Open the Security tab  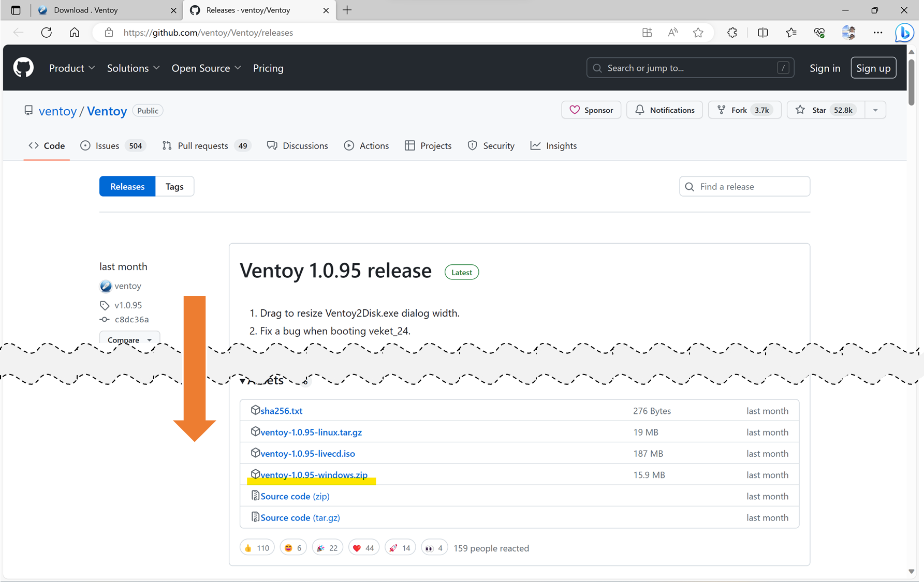491,146
